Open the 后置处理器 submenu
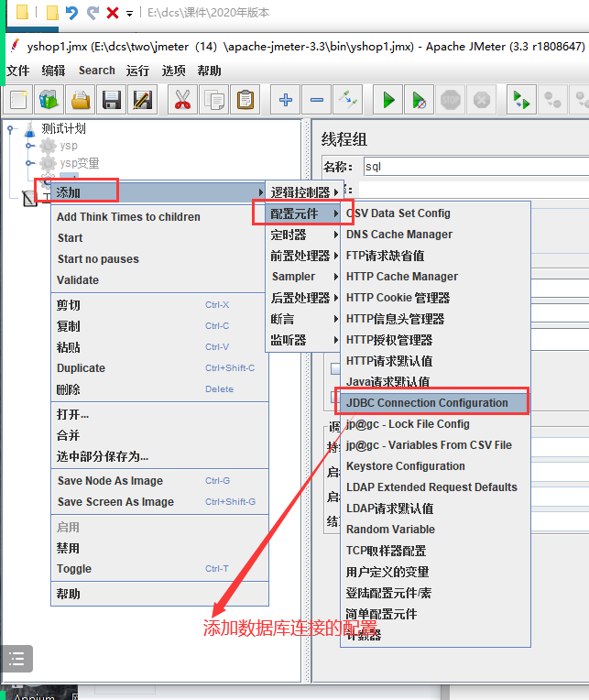The height and width of the screenshot is (700, 589). tap(304, 298)
